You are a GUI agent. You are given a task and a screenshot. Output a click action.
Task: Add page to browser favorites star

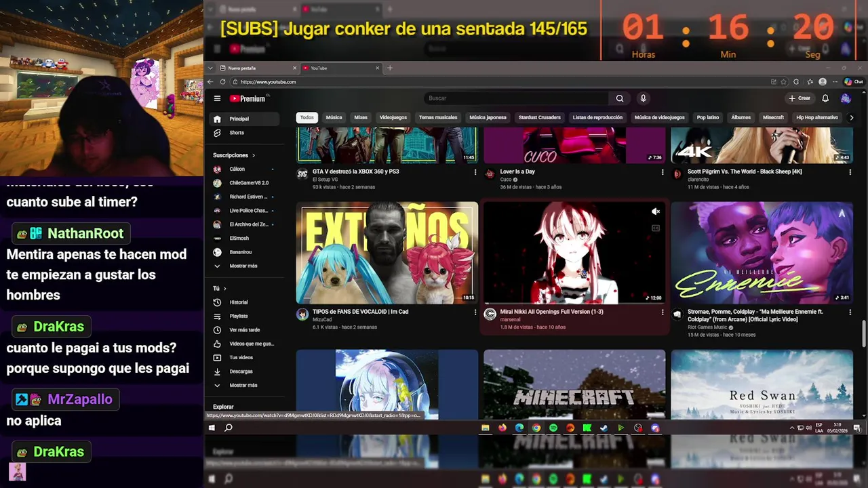[784, 81]
